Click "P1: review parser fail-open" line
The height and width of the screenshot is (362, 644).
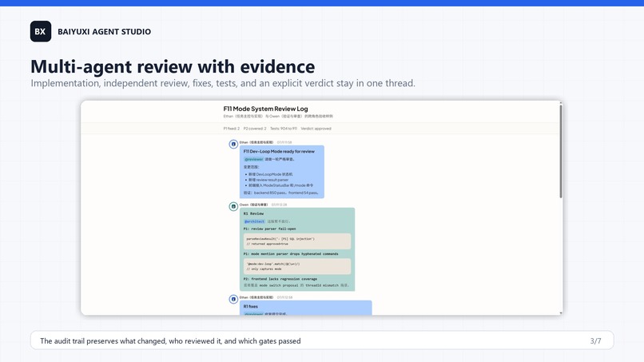[x=269, y=229]
